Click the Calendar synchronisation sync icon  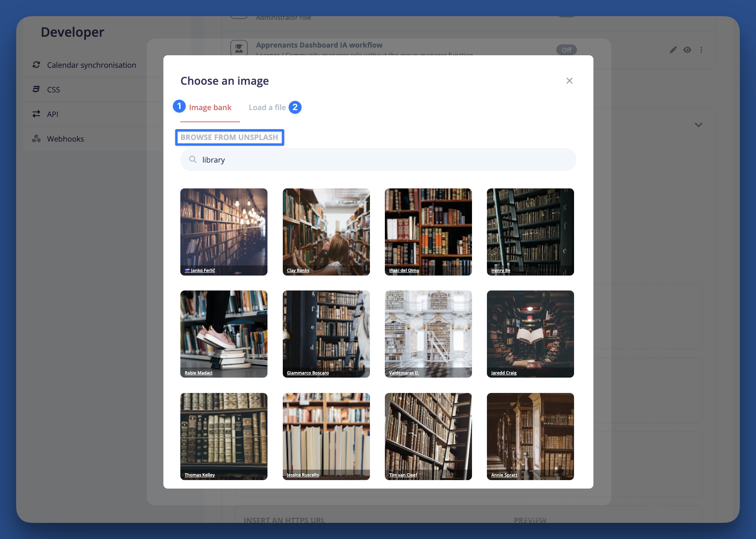coord(36,65)
